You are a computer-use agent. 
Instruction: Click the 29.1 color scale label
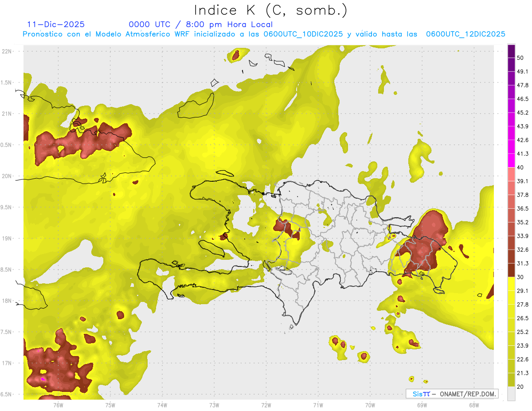[x=523, y=291]
